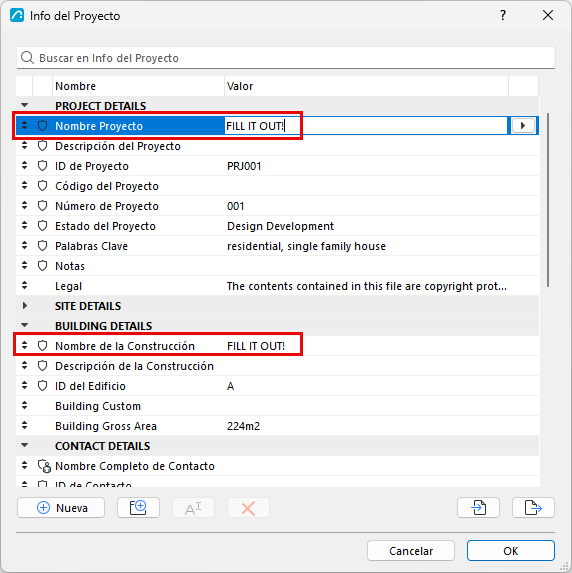
Task: Click the export project info icon button
Action: tap(533, 508)
